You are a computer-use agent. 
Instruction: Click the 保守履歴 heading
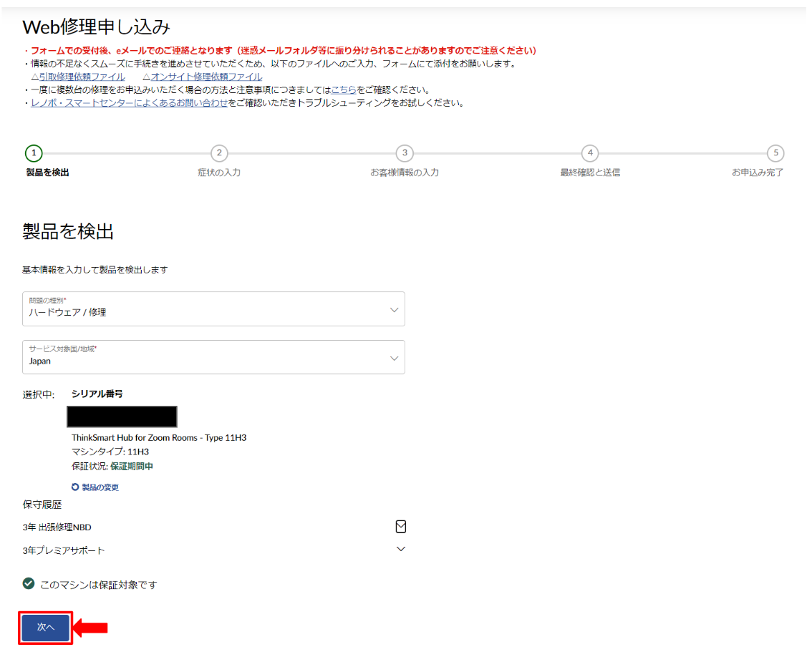(42, 505)
